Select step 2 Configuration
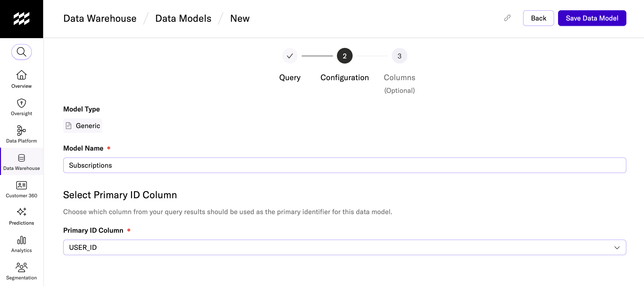 (x=345, y=56)
